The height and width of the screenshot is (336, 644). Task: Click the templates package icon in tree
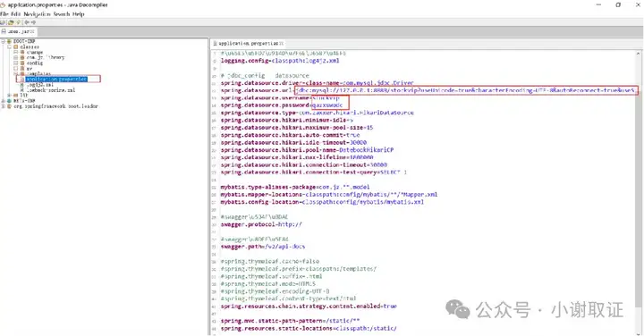click(x=22, y=73)
